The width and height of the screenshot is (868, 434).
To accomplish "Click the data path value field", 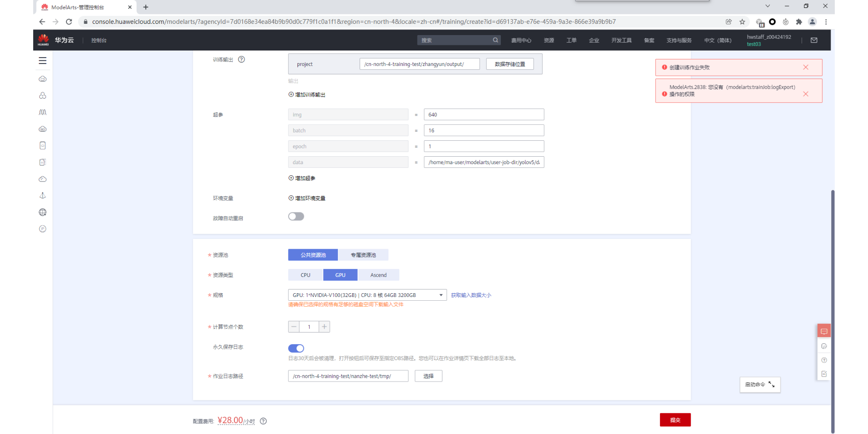I will (x=484, y=162).
